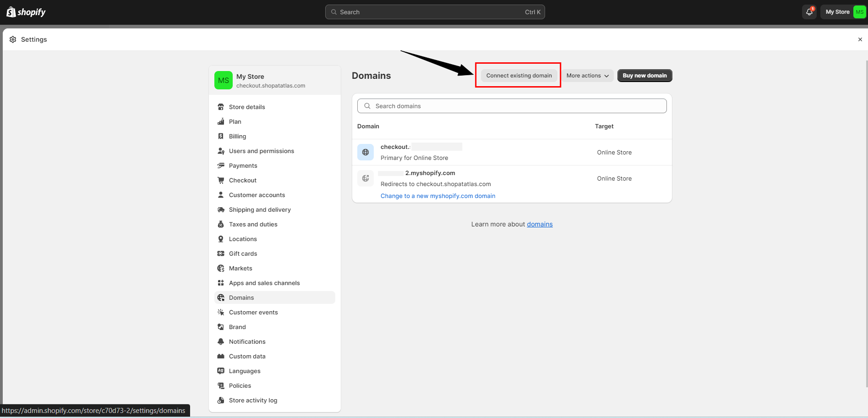Click the globe icon beside checkout domain
Viewport: 868px width, 418px height.
tap(366, 152)
